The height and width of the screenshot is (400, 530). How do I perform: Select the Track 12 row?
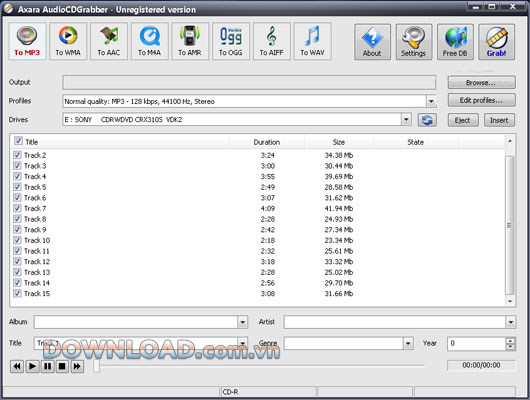(258, 262)
